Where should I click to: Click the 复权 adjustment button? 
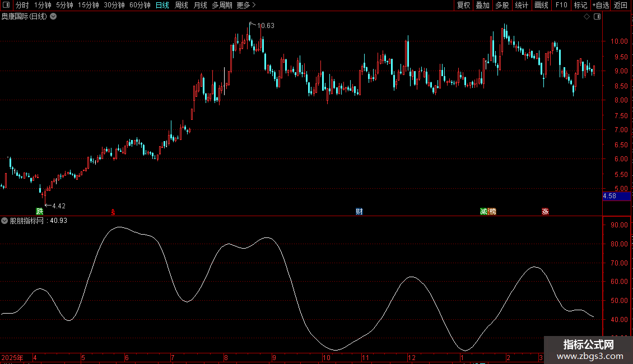(463, 5)
